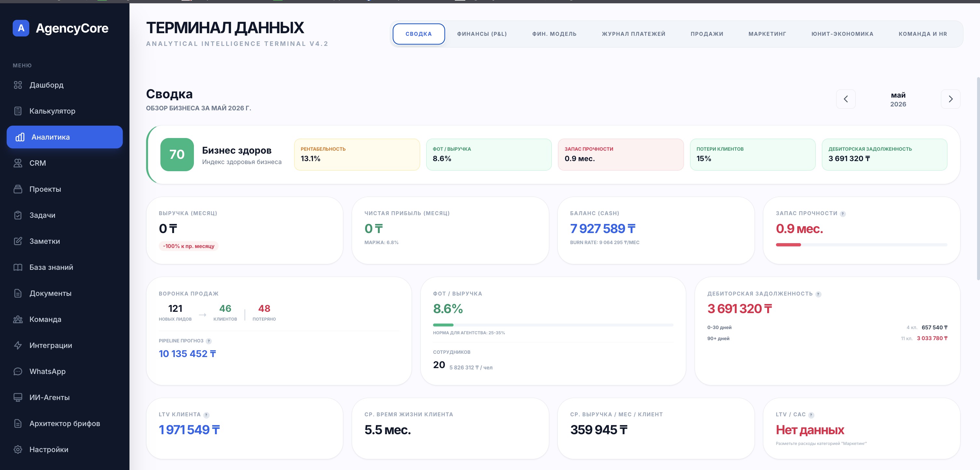Click the AgencyCore logo icon
980x470 pixels.
click(21, 28)
